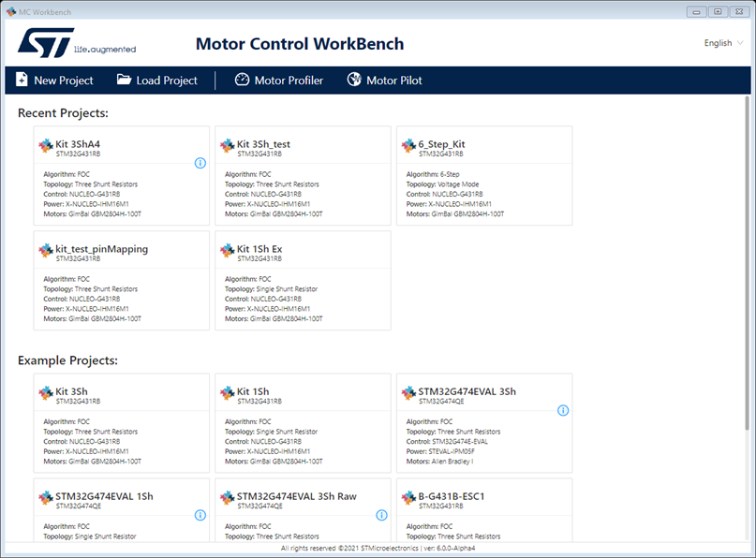Screen dimensions: 756x558
Task: Click STM32G474QE under STM32G474EVAL 3Sh
Action: (441, 402)
